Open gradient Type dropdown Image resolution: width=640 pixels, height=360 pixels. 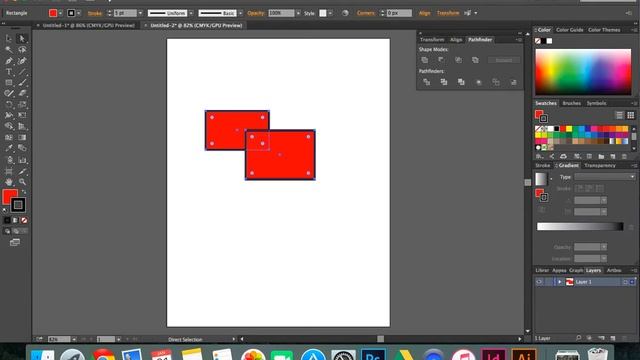coord(605,177)
